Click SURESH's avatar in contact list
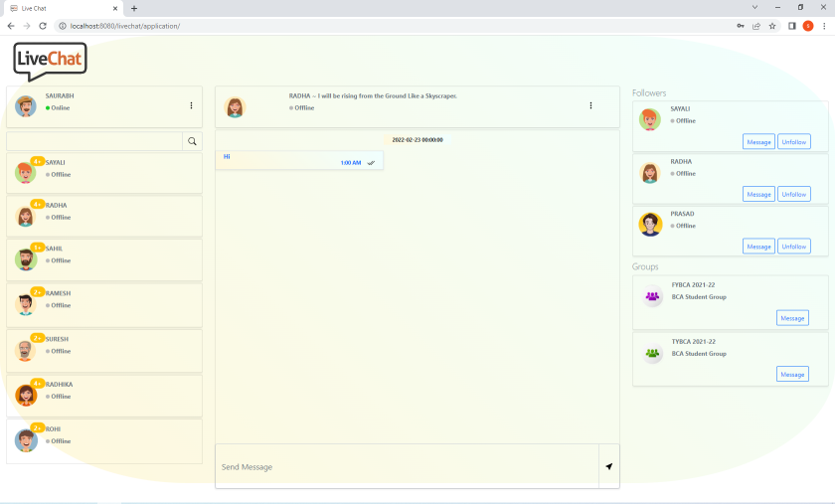 coord(26,350)
